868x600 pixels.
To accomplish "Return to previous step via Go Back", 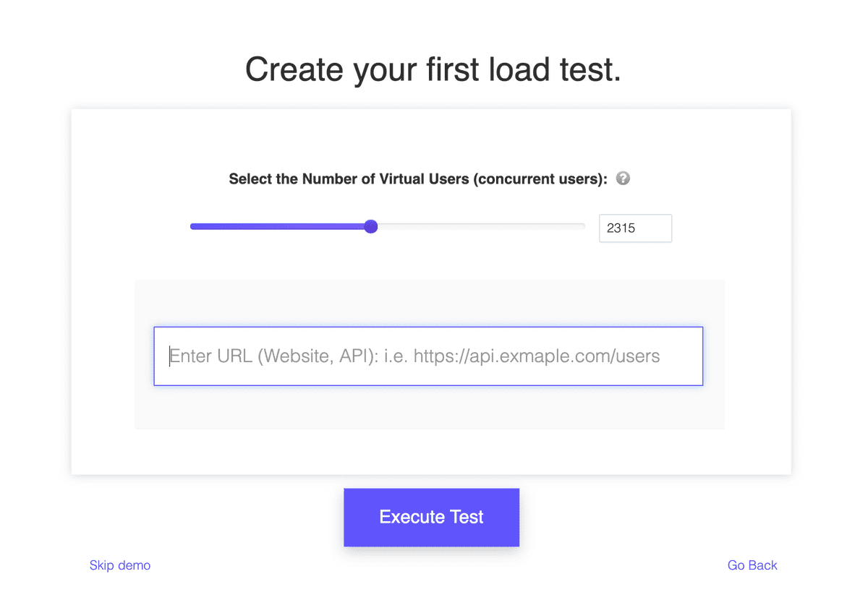I will pyautogui.click(x=752, y=565).
